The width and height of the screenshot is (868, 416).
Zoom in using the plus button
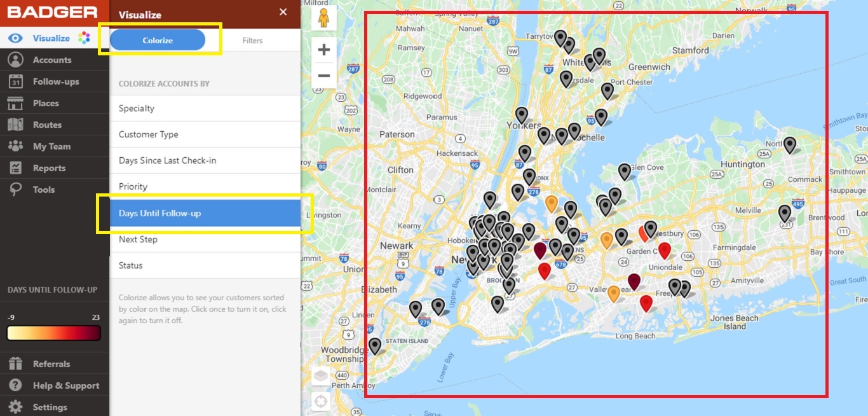pyautogui.click(x=323, y=49)
